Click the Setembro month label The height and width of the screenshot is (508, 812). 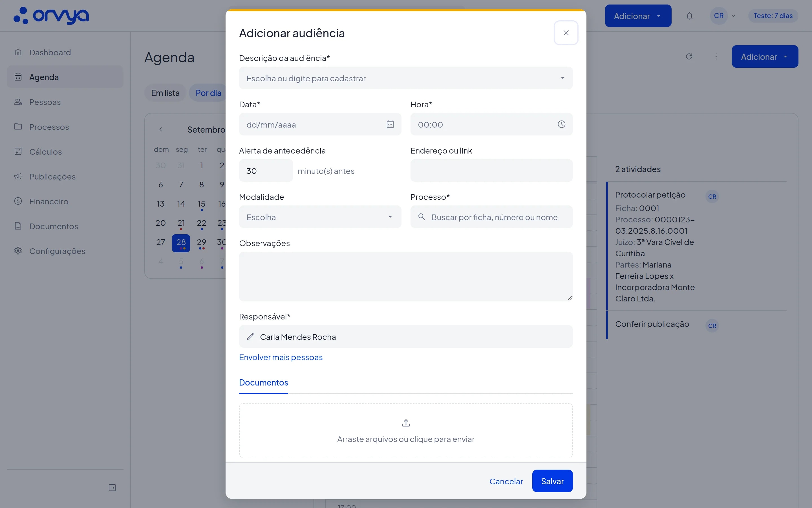[x=206, y=129]
